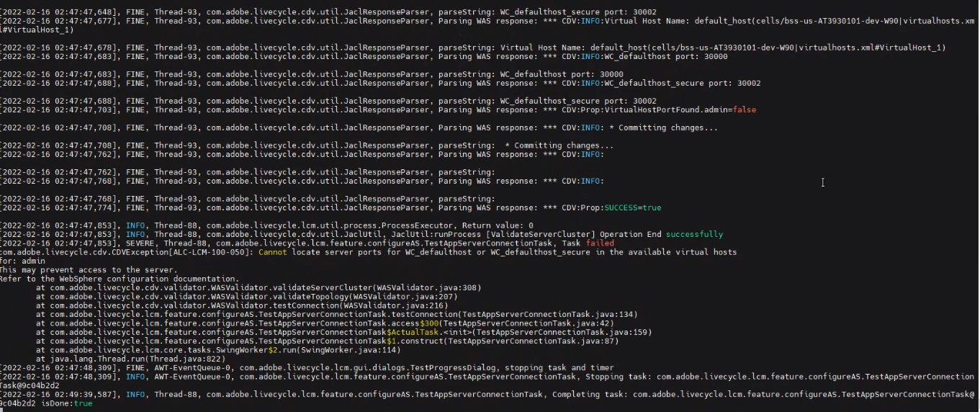This screenshot has height=412, width=980.
Task: Click stack frame 'Thread.java:822'
Action: [185, 359]
